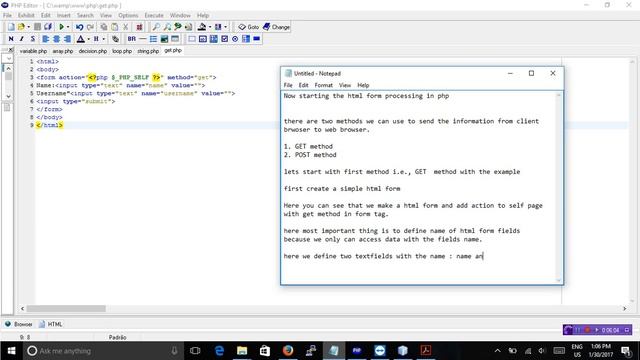
Task: Click the insert form button icon
Action: tap(256, 39)
